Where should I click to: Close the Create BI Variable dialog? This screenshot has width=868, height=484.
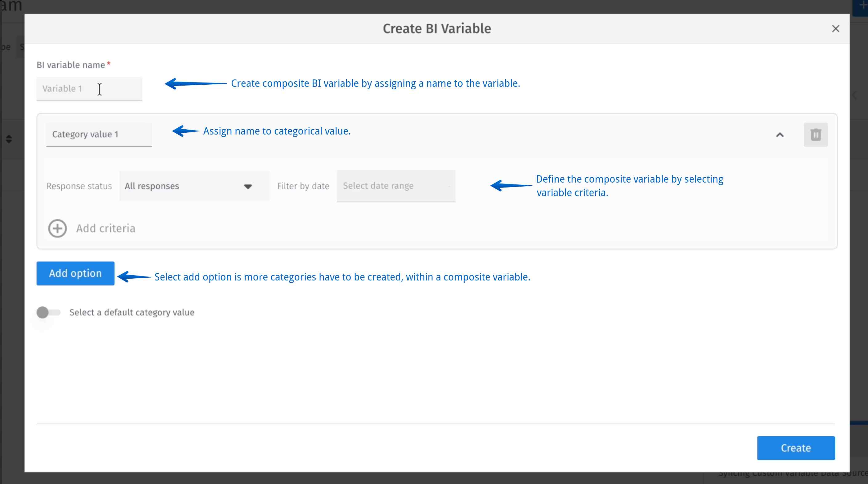(x=836, y=29)
